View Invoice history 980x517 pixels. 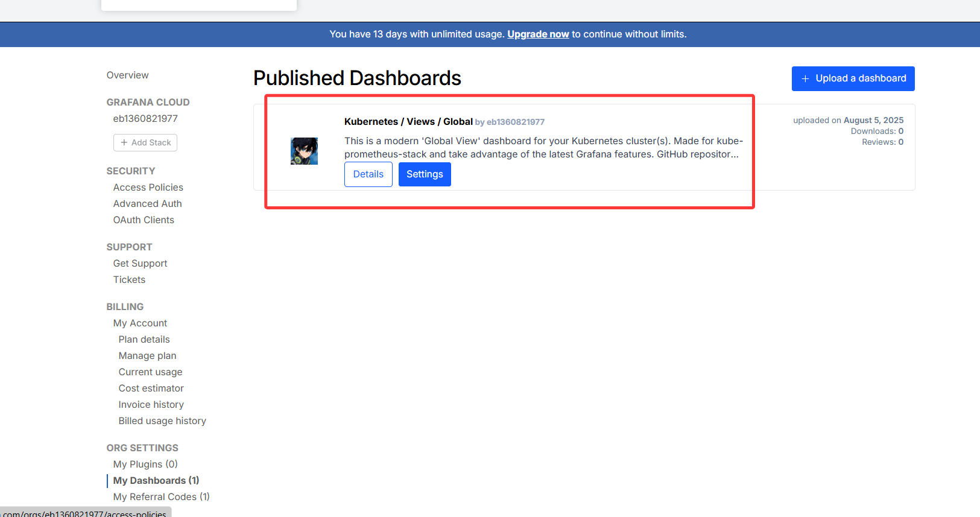coord(151,405)
